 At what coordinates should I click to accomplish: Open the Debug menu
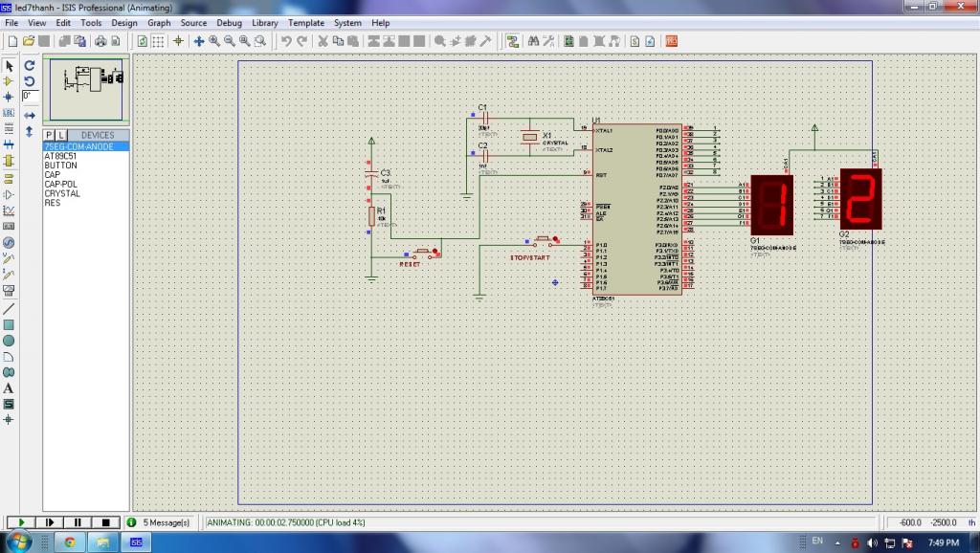coord(229,22)
